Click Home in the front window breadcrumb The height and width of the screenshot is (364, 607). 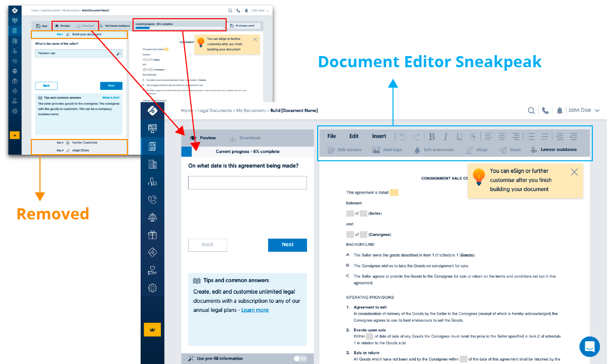pyautogui.click(x=187, y=110)
